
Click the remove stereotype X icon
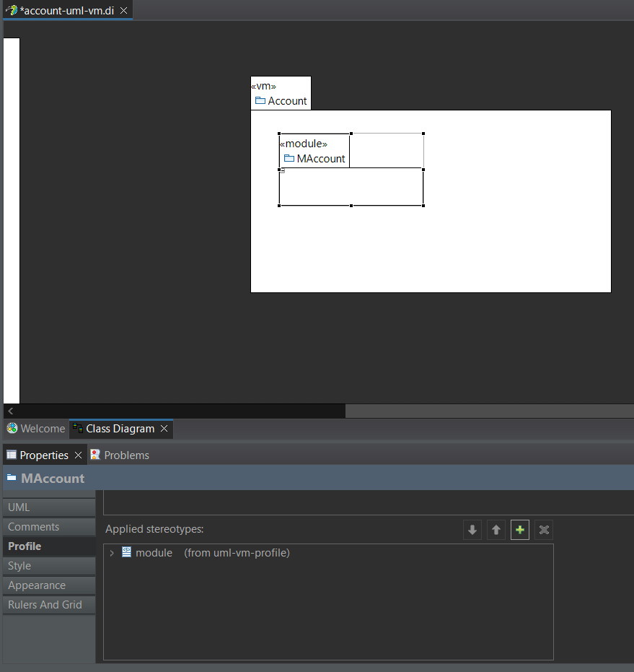pyautogui.click(x=544, y=530)
